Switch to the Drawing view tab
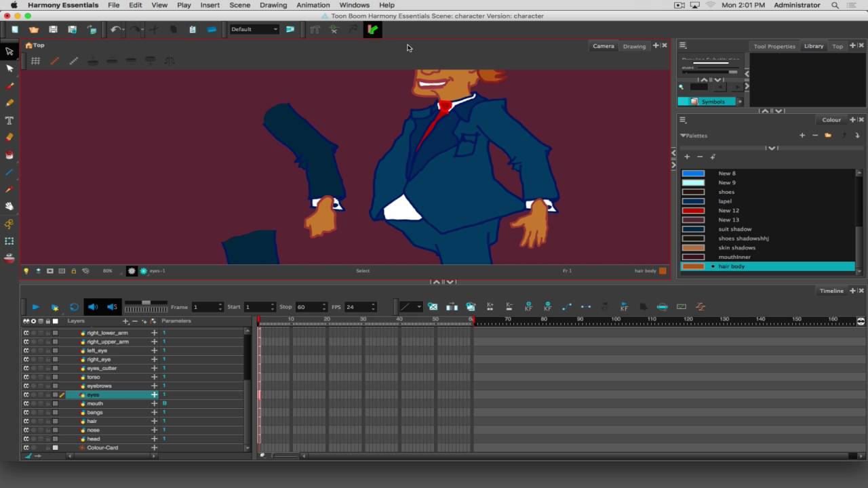This screenshot has height=488, width=868. [635, 46]
